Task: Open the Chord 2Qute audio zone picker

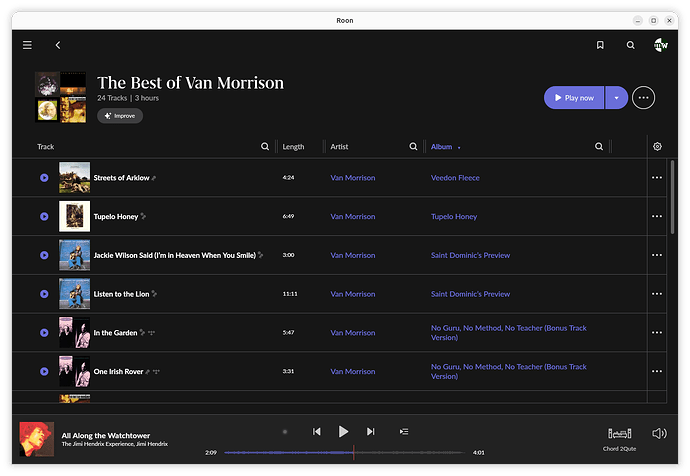Action: point(620,439)
